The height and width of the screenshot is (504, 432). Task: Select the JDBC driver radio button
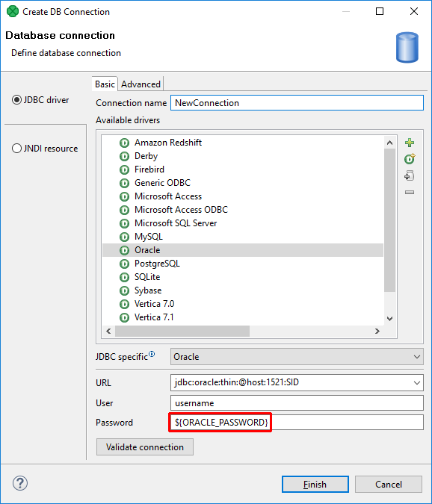[16, 100]
